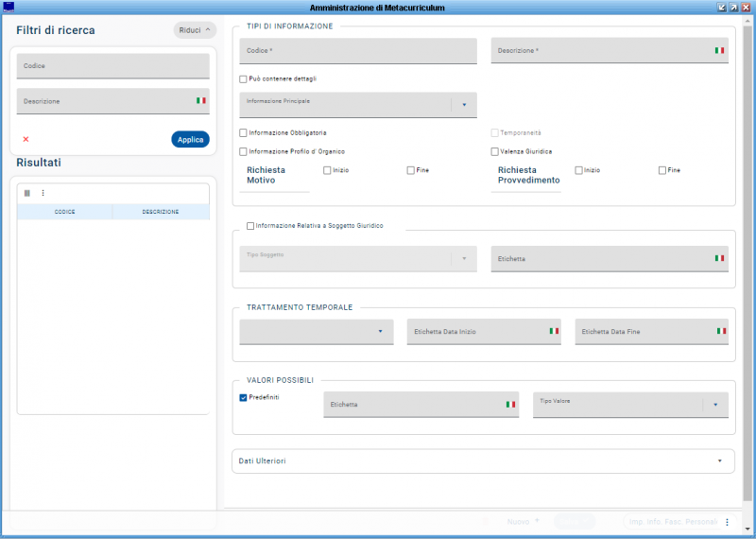Open the three-dot menu in Risultati toolbar

[x=43, y=193]
